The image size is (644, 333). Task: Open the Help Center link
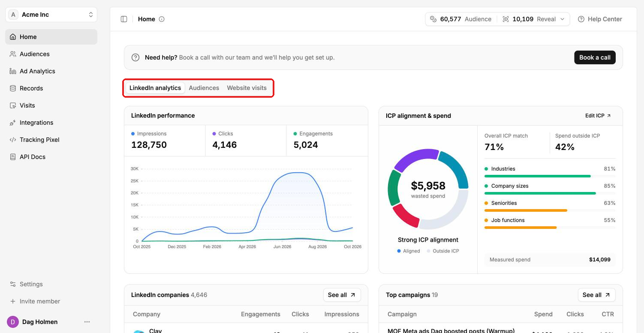pos(600,19)
